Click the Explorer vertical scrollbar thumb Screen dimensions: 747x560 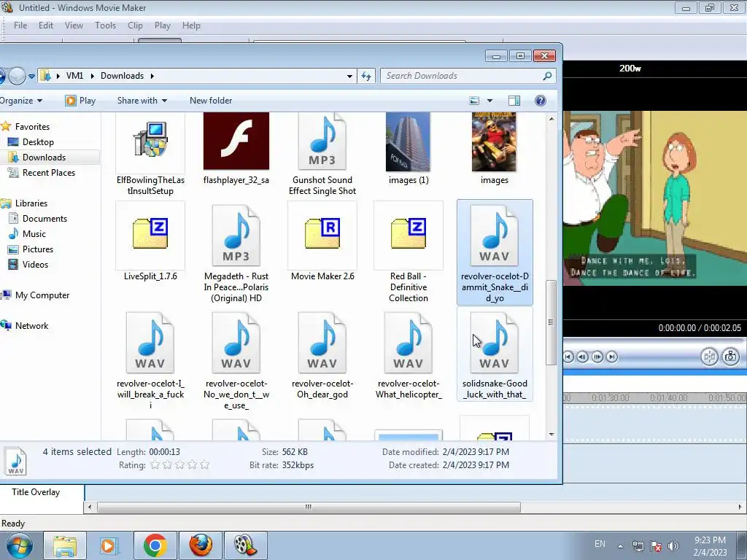coord(551,322)
